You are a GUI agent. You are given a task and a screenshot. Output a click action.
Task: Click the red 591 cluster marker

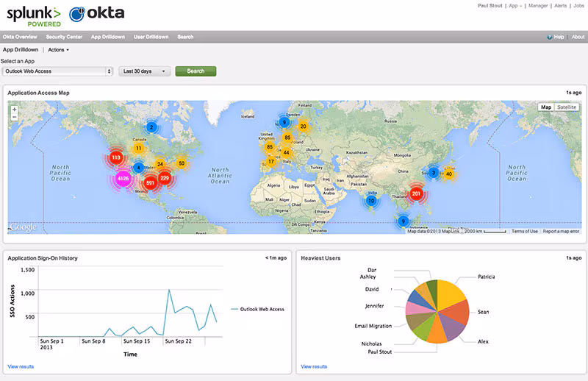tap(150, 182)
